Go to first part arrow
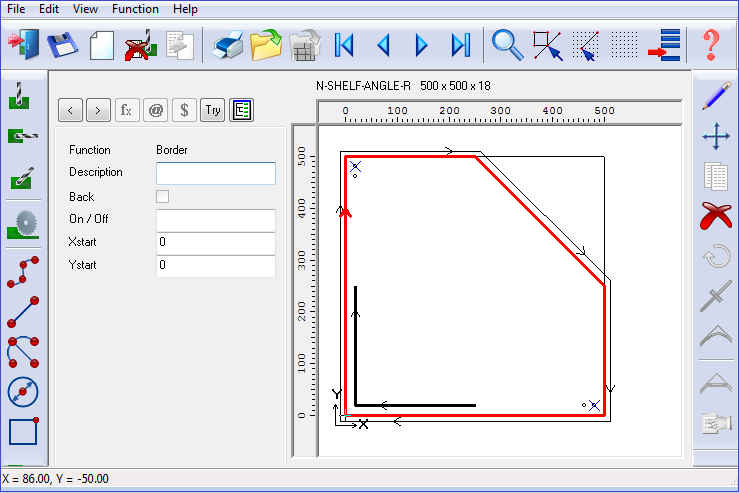Image resolution: width=739 pixels, height=493 pixels. click(344, 45)
